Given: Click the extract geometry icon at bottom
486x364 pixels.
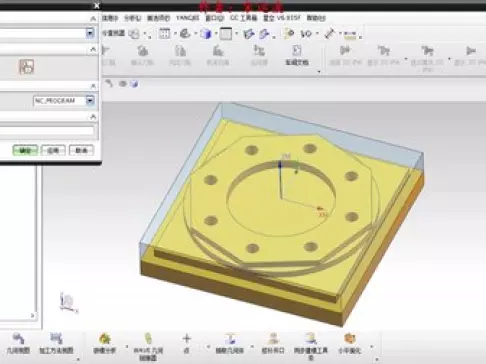Looking at the screenshot, I should point(230,343).
